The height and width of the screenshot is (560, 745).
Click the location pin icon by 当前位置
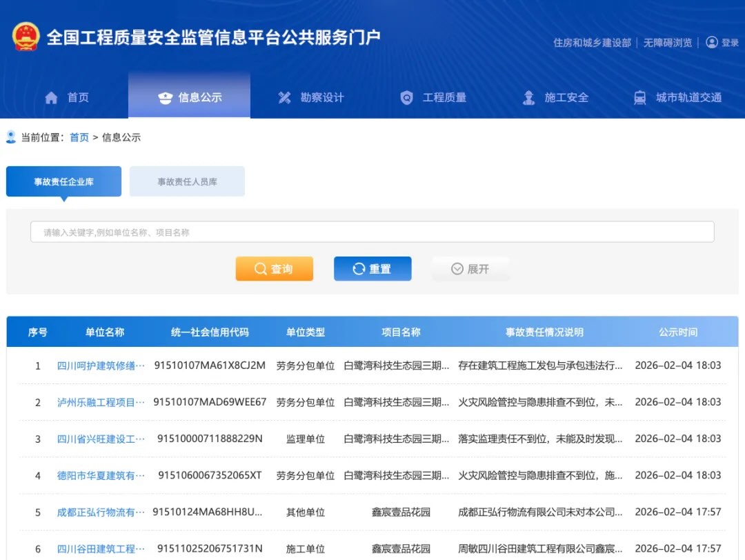[x=11, y=137]
